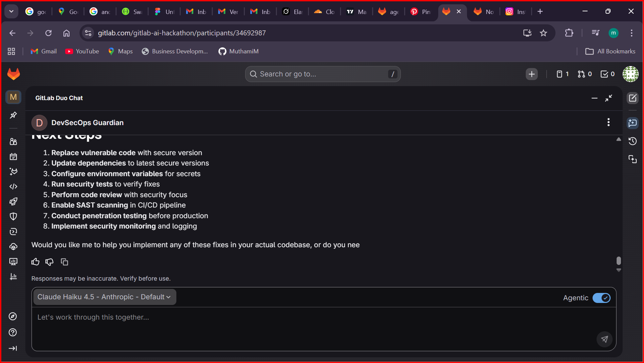This screenshot has height=363, width=644.
Task: Open chat history clock icon
Action: click(x=632, y=141)
